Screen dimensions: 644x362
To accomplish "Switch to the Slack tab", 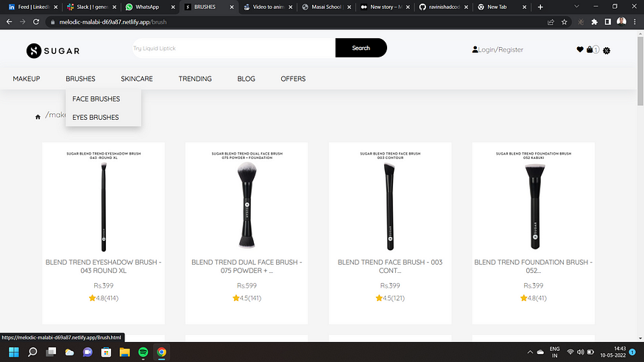I will tap(91, 7).
